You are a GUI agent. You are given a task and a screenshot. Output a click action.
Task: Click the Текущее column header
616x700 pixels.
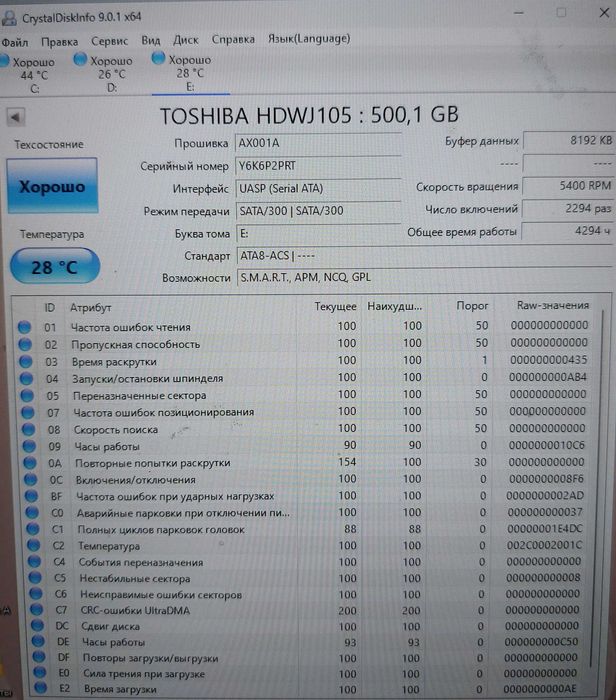click(335, 307)
